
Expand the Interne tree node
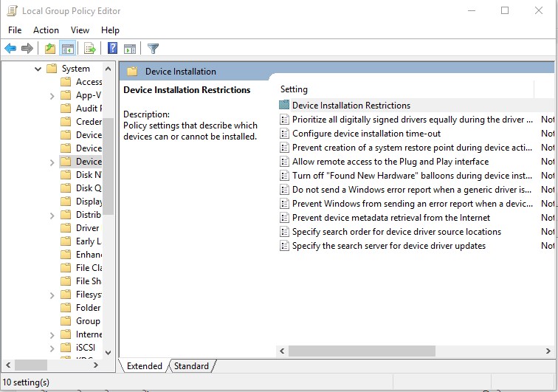pyautogui.click(x=52, y=335)
